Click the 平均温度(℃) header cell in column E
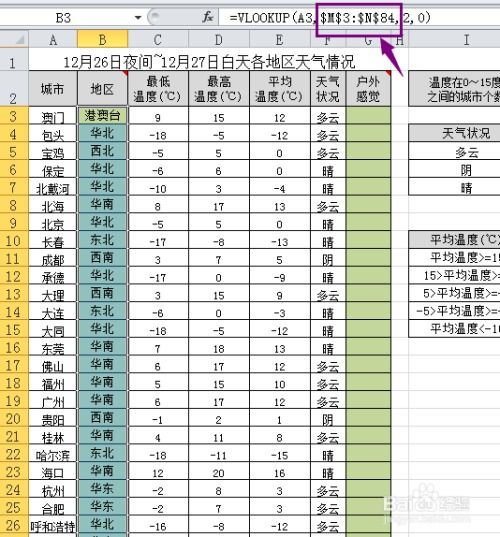Viewport: 500px width, 537px height. point(280,89)
